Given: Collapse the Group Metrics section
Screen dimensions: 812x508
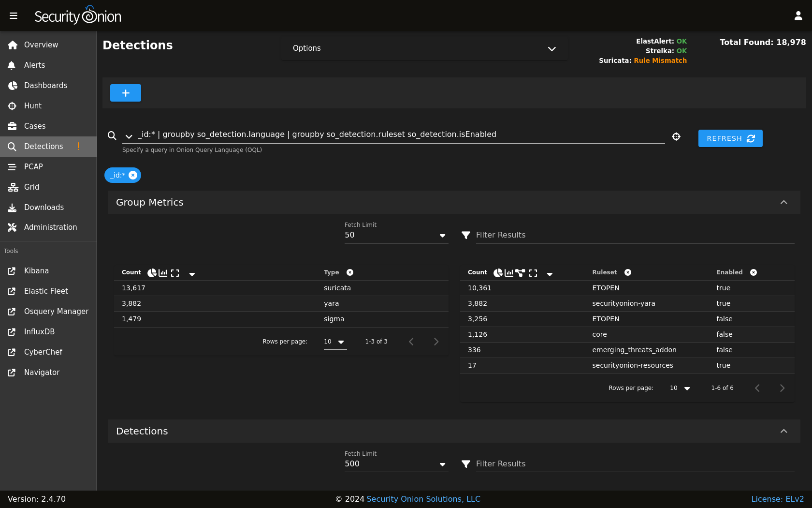Looking at the screenshot, I should coord(783,202).
